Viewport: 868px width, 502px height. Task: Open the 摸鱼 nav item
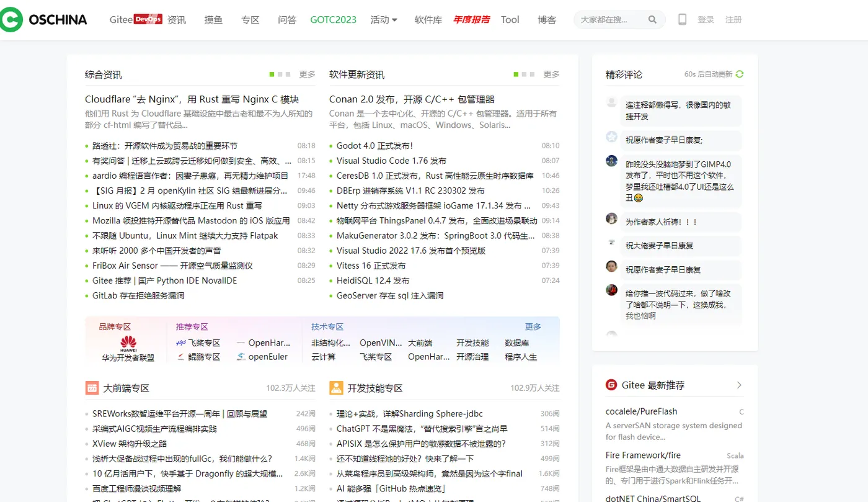tap(213, 20)
